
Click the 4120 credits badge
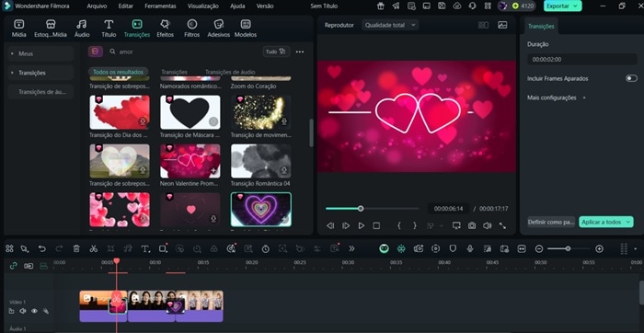[x=523, y=6]
